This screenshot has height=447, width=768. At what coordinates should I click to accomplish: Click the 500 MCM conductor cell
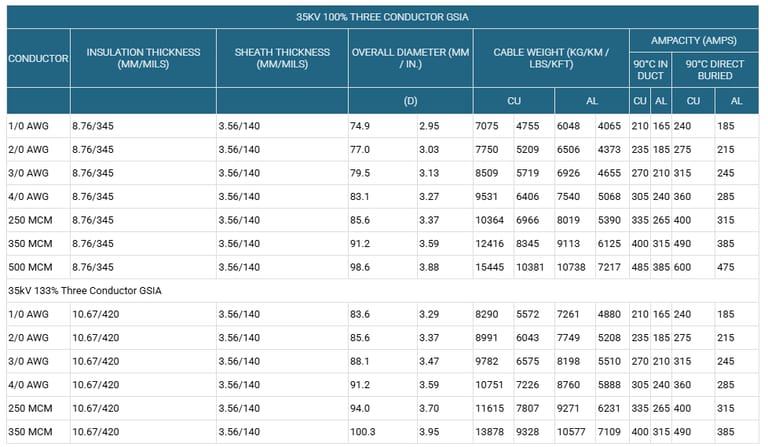[x=30, y=266]
